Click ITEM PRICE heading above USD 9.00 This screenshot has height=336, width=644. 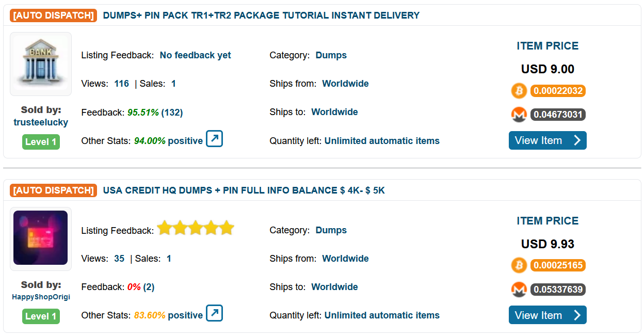click(x=548, y=46)
